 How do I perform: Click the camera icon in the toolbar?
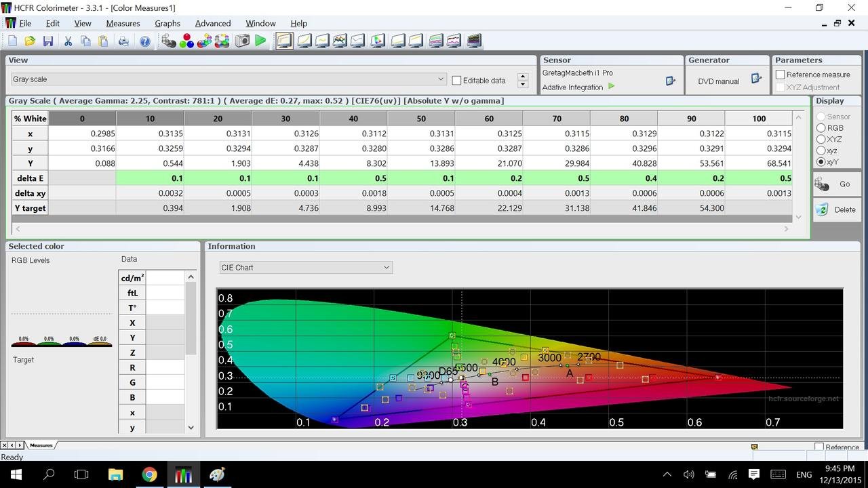point(242,41)
